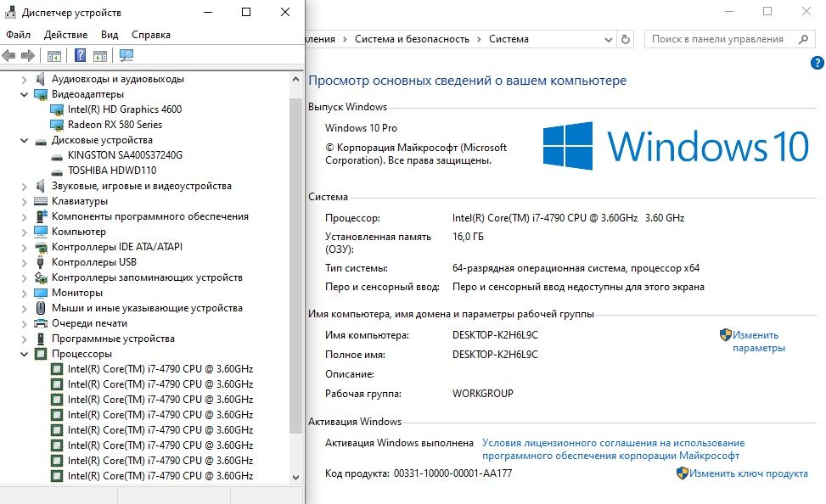This screenshot has height=504, width=826.
Task: Select the Radeon RX 580 Series device
Action: click(115, 125)
